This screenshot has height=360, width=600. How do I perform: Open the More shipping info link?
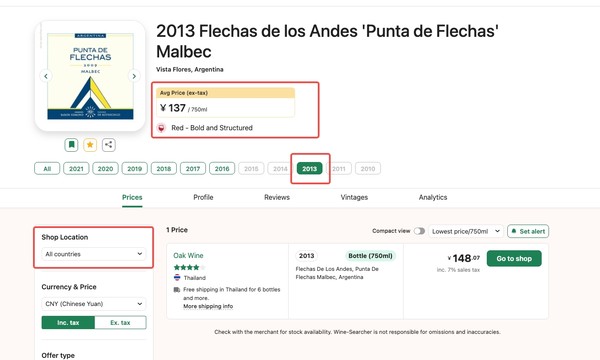(208, 306)
